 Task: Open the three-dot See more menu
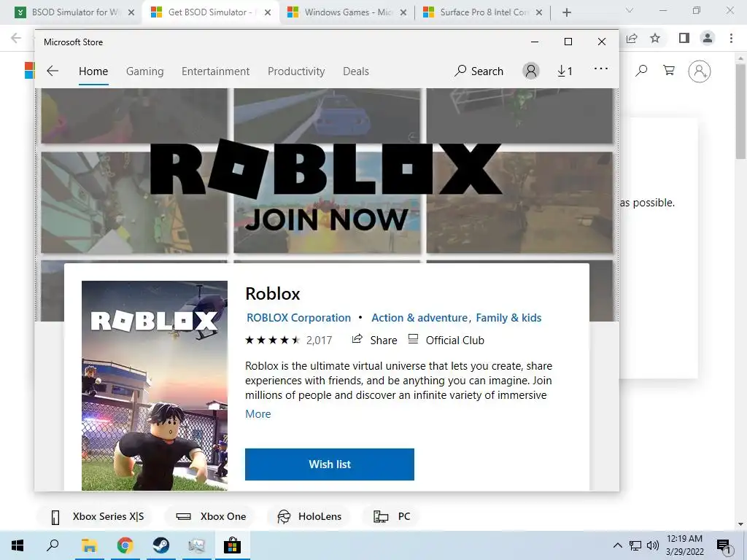point(601,69)
